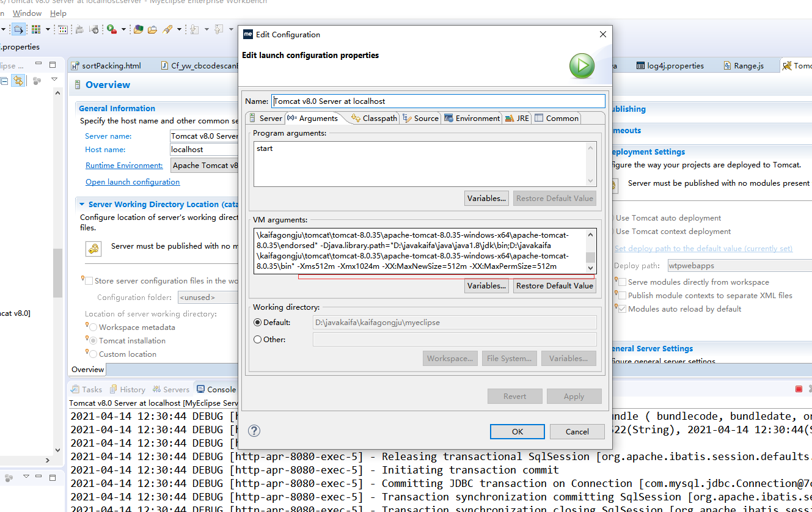Click the previous annotation toolbar icon
The width and height of the screenshot is (812, 512).
pos(219,29)
